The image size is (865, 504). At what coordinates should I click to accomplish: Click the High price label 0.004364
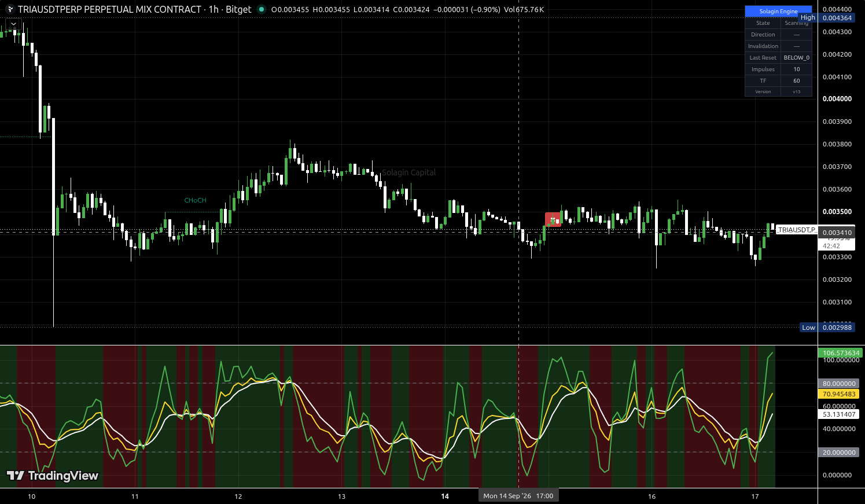837,18
